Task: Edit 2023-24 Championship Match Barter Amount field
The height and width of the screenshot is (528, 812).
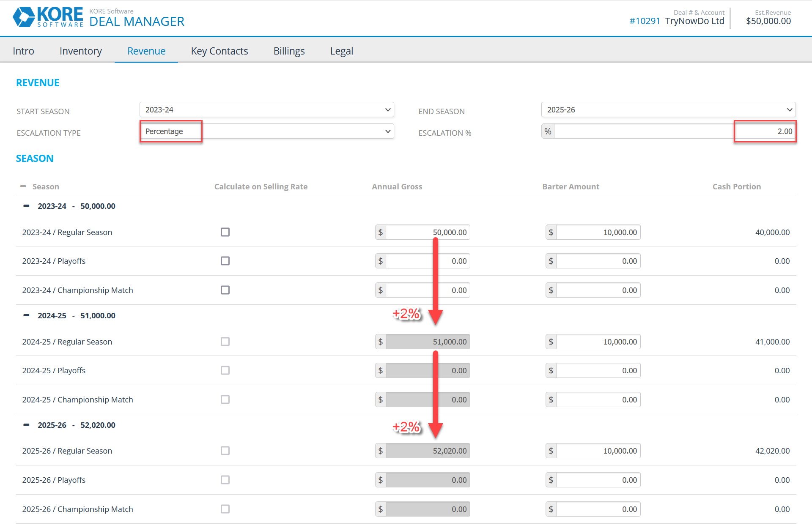Action: click(x=598, y=290)
